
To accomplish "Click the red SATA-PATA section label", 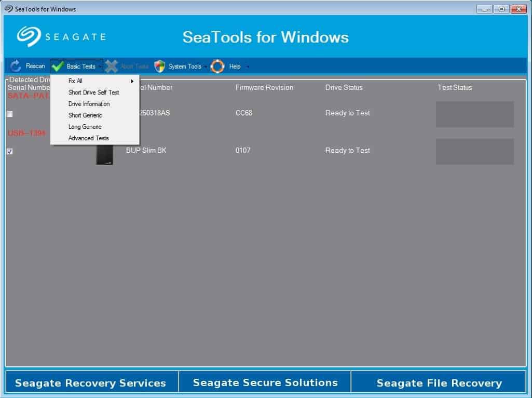I will (x=29, y=96).
